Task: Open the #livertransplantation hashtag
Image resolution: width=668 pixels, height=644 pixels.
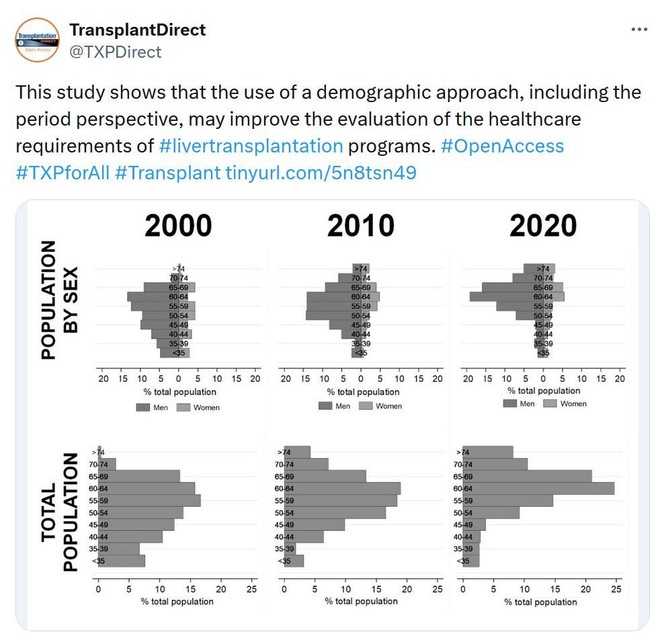Action: [251, 146]
